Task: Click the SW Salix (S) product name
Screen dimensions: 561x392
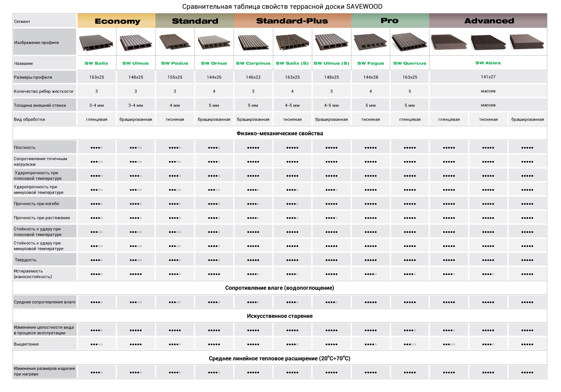Action: click(x=292, y=63)
